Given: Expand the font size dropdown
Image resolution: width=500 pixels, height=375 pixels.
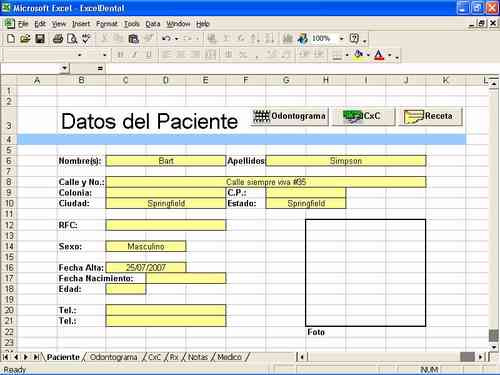Looking at the screenshot, I should click(x=104, y=55).
